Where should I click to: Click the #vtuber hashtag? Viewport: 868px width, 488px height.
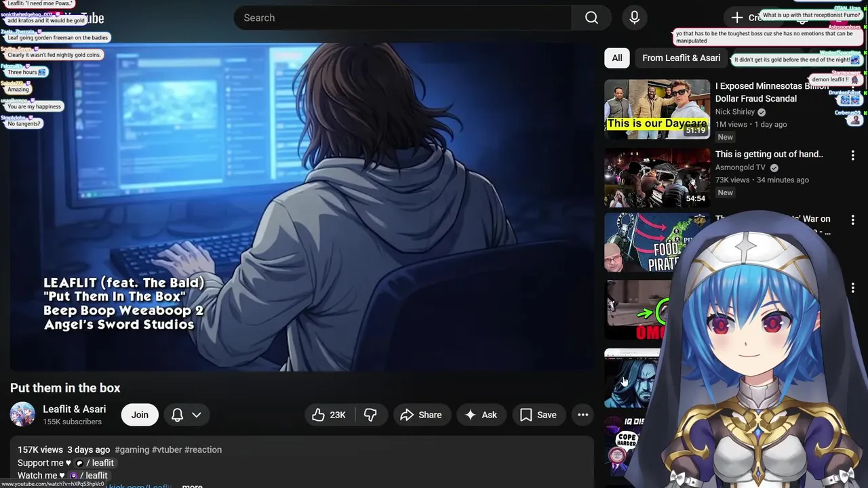pos(167,449)
